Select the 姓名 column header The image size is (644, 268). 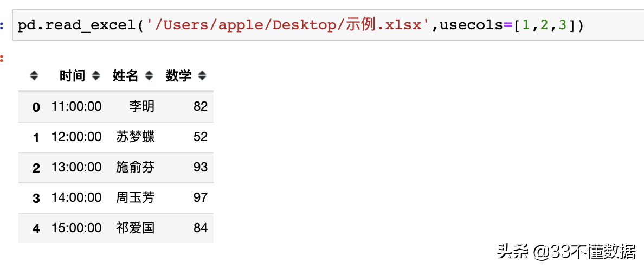[126, 75]
